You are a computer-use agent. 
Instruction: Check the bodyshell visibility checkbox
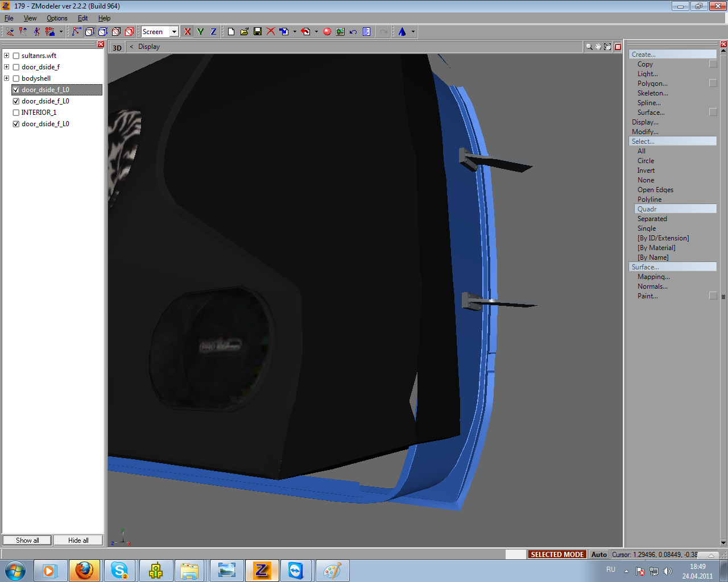pos(16,78)
